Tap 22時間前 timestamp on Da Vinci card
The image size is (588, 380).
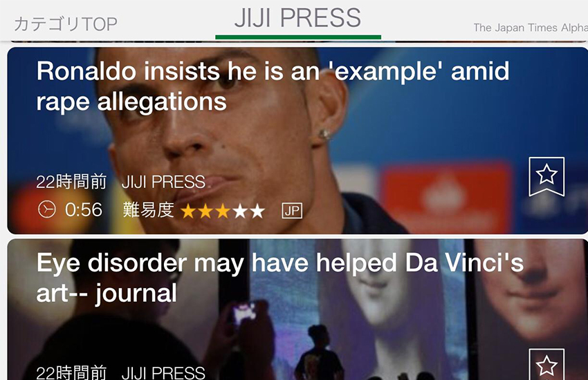pos(72,372)
